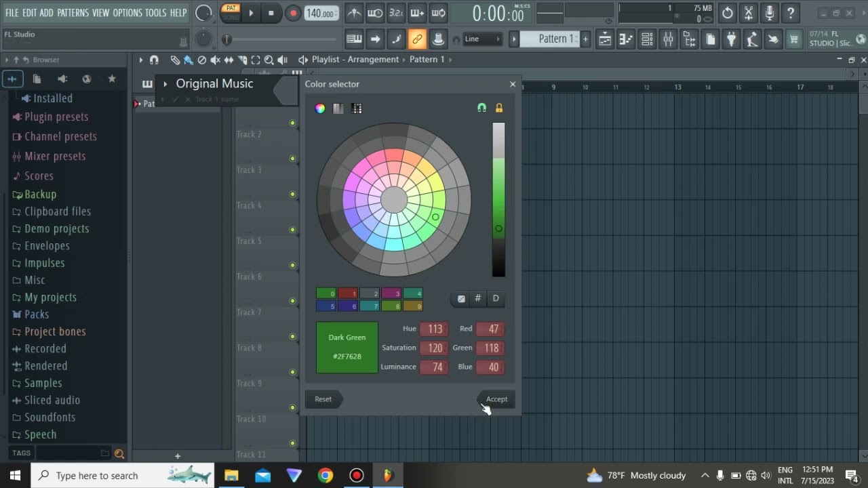Select preset color swatch 3 (magenta)
Image resolution: width=868 pixels, height=488 pixels.
coord(391,293)
